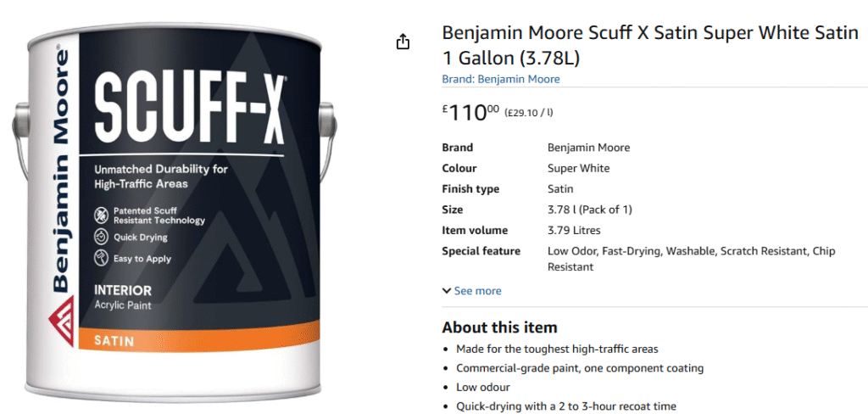This screenshot has width=868, height=414.
Task: Click the Low odour bullet point
Action: pos(482,387)
